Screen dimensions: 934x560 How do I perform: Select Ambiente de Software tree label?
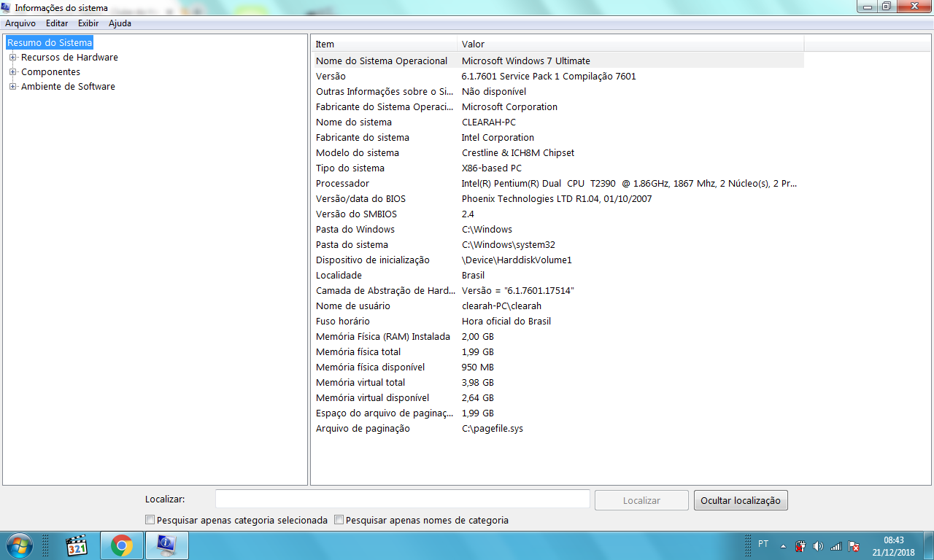[x=68, y=86]
